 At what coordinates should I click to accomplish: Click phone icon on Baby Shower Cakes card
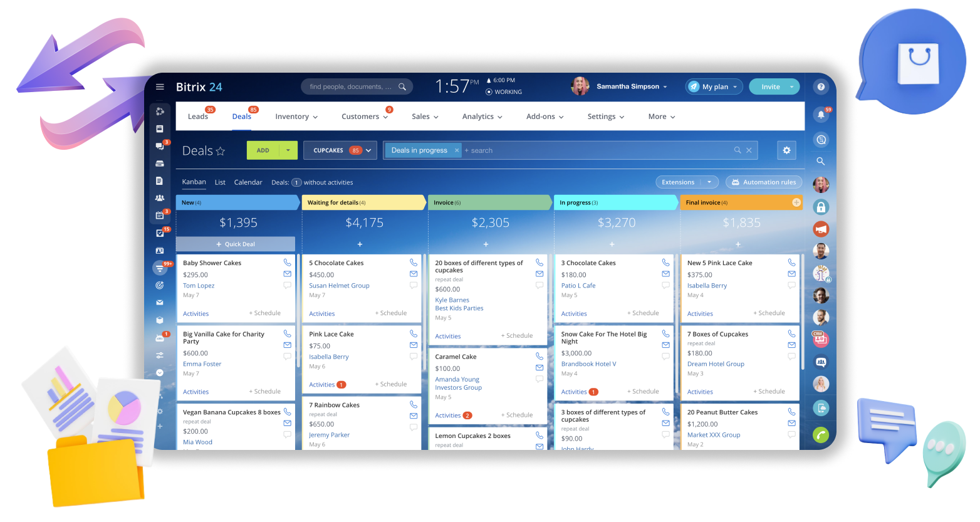288,263
